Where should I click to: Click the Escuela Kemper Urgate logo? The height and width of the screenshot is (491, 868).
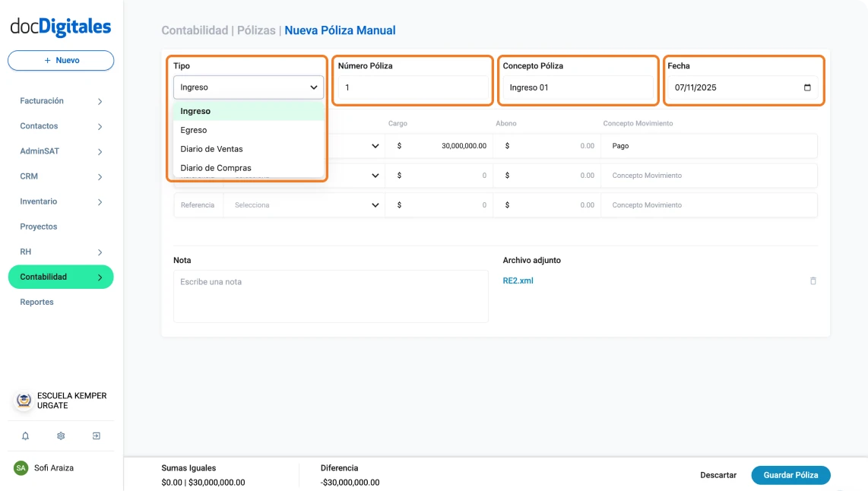[24, 401]
